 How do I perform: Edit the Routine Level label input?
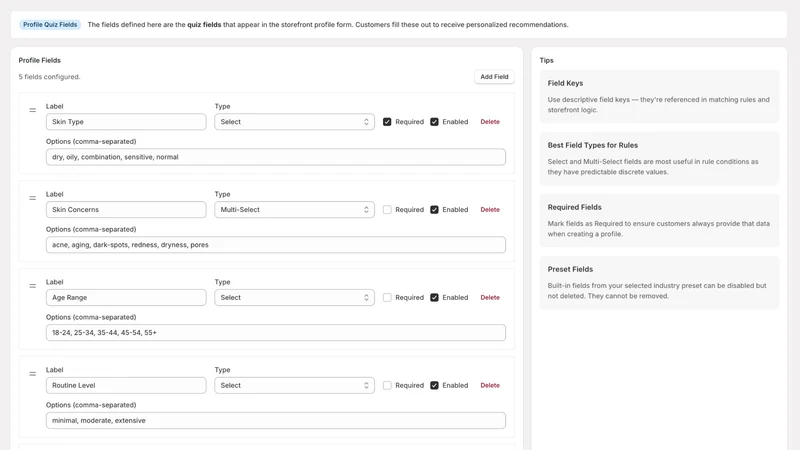click(x=126, y=385)
